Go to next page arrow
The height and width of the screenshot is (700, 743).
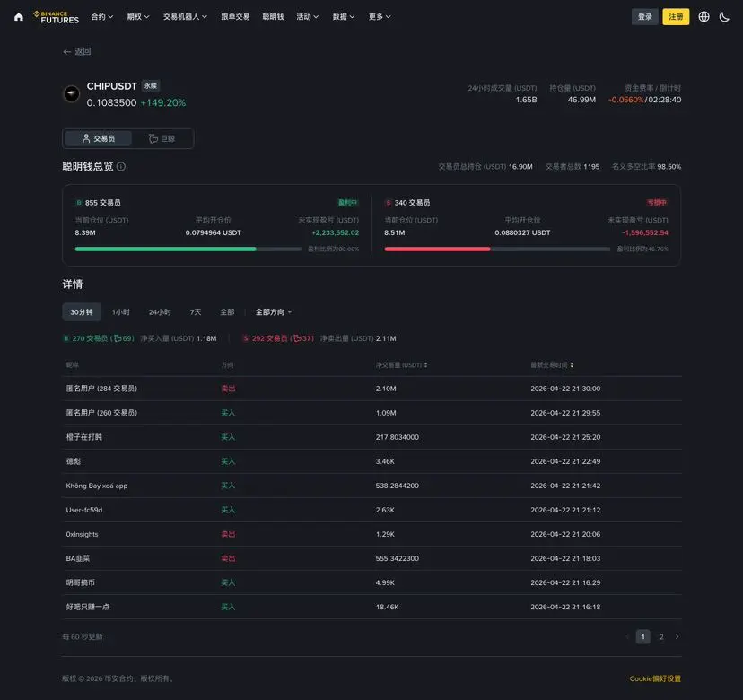pos(677,636)
